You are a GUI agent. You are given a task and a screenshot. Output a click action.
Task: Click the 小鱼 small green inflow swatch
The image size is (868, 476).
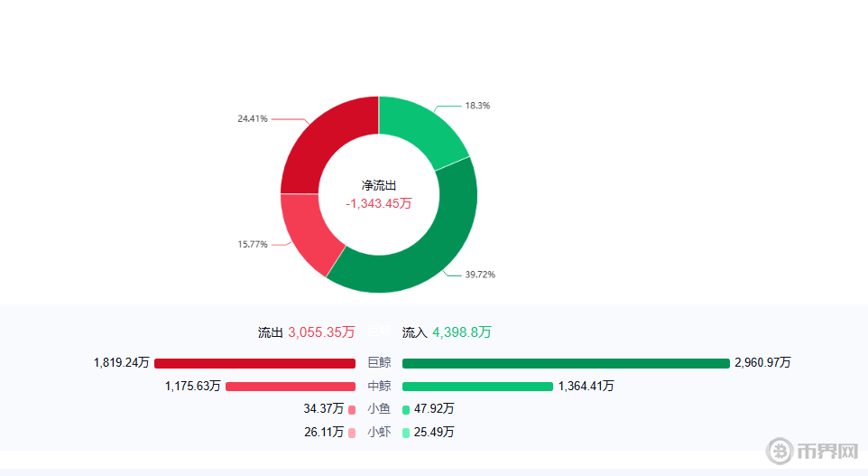[406, 409]
